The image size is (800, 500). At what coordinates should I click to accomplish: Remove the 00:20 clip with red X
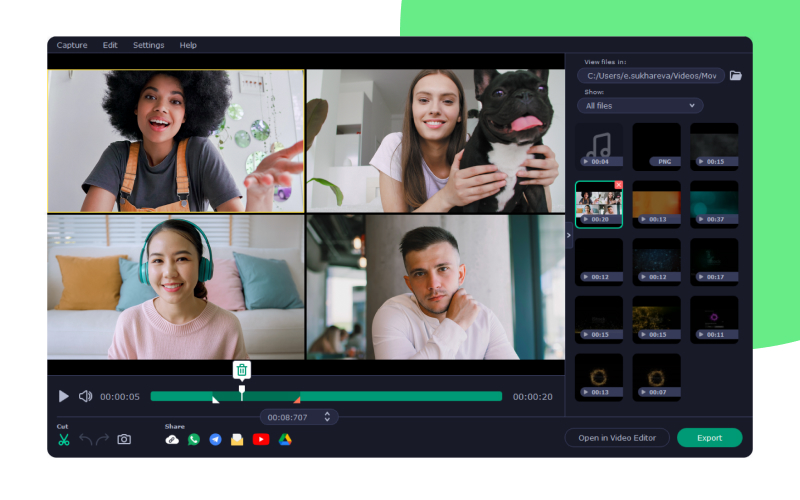click(x=618, y=185)
